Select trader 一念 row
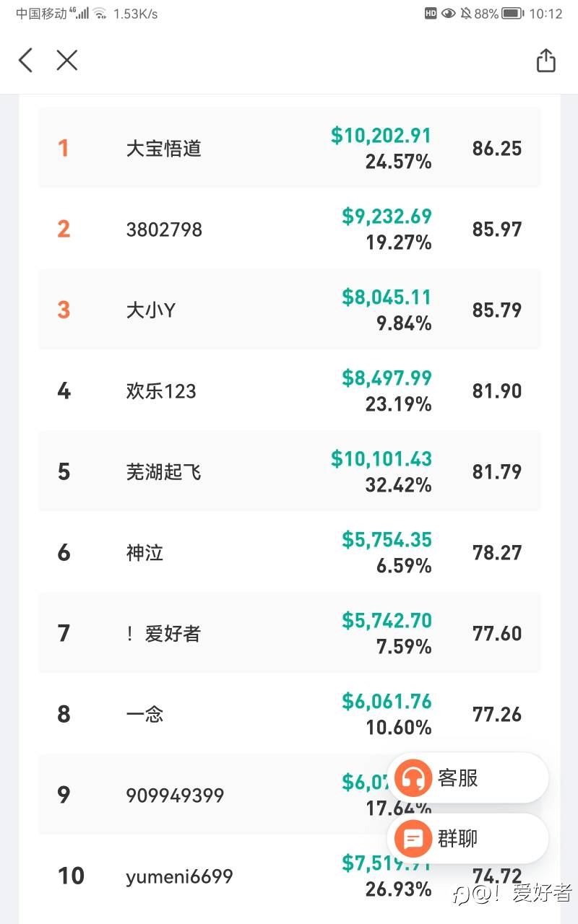Screen dimensions: 578x924 click(145, 715)
